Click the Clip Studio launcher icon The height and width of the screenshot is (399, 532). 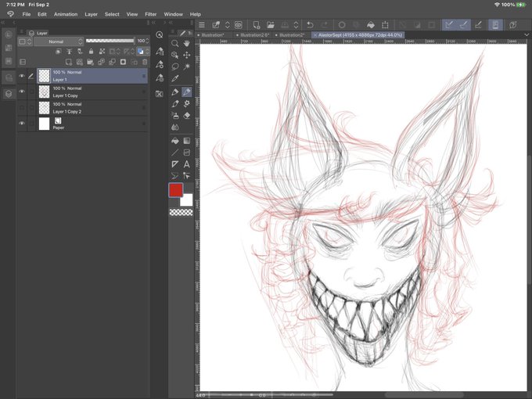(x=239, y=25)
